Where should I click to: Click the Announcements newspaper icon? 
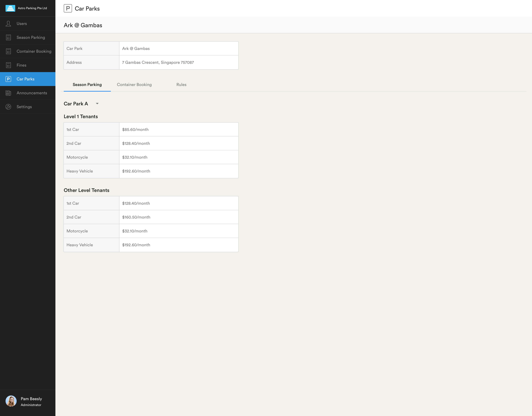[x=8, y=93]
